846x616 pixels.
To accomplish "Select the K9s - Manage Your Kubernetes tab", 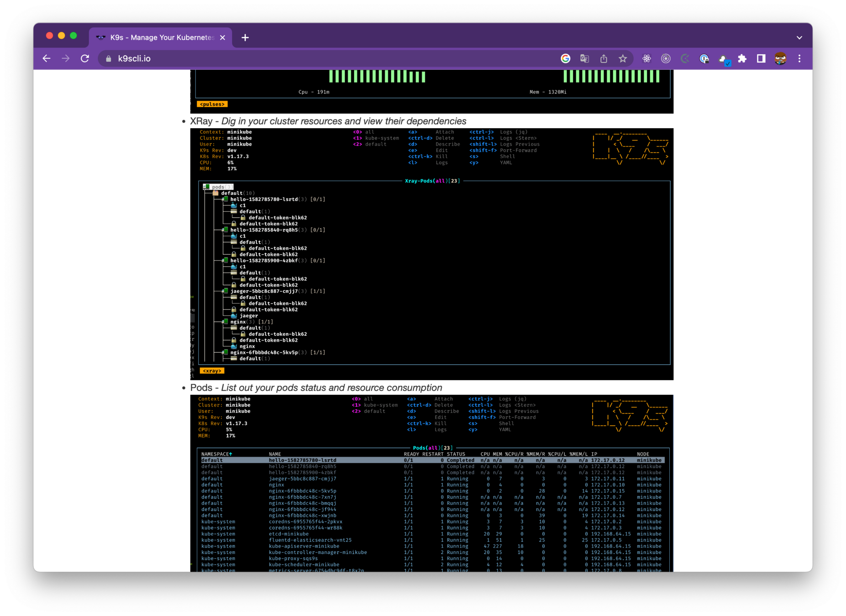I will click(x=160, y=37).
